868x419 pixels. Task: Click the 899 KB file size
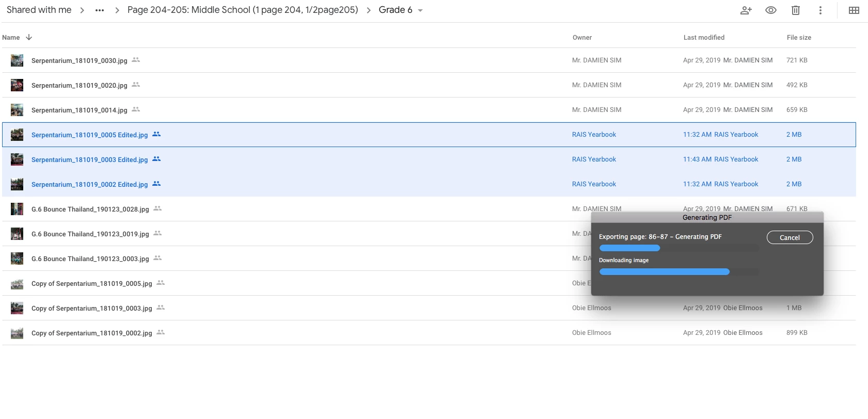point(797,333)
